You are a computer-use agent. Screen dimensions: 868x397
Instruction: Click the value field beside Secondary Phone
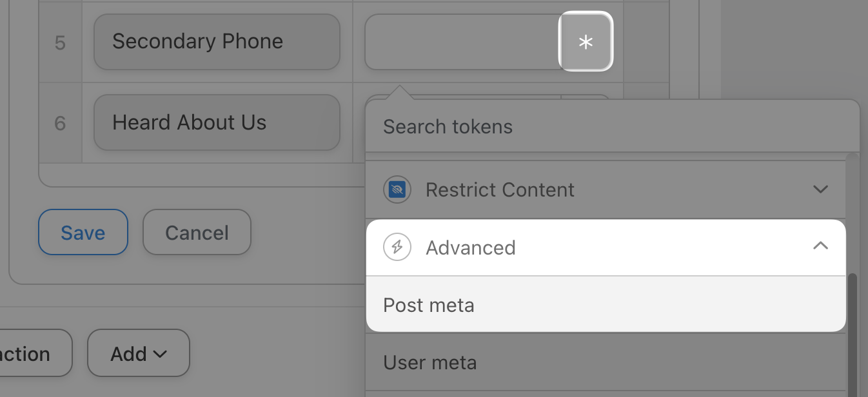(x=461, y=42)
